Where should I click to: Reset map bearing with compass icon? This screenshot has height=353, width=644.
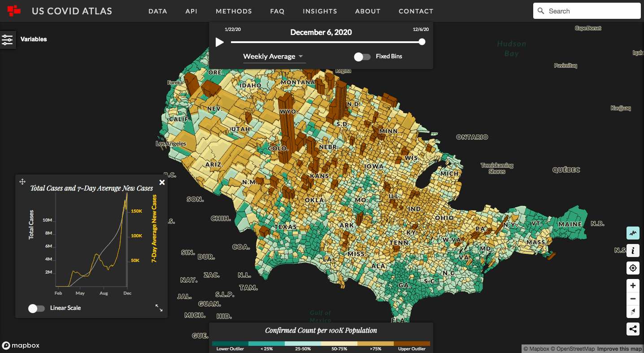coord(633,311)
